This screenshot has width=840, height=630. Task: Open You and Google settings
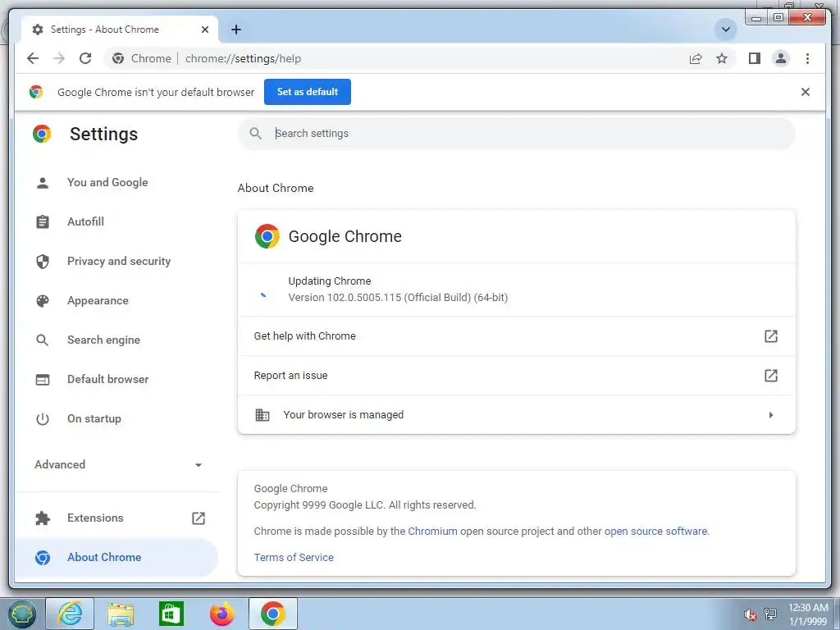pos(118,183)
